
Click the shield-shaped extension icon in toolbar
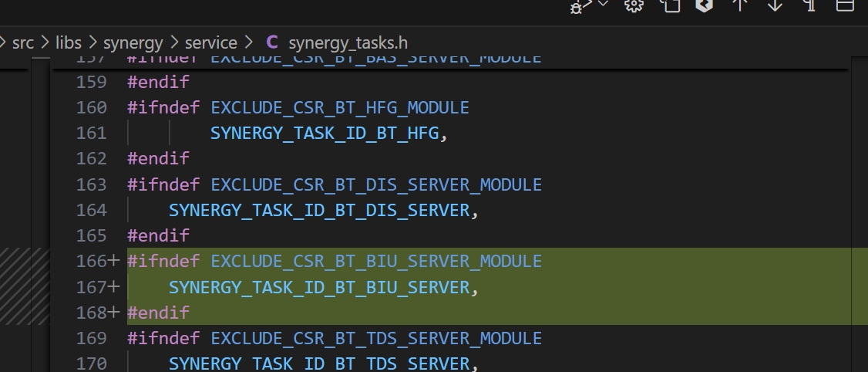coord(704,5)
